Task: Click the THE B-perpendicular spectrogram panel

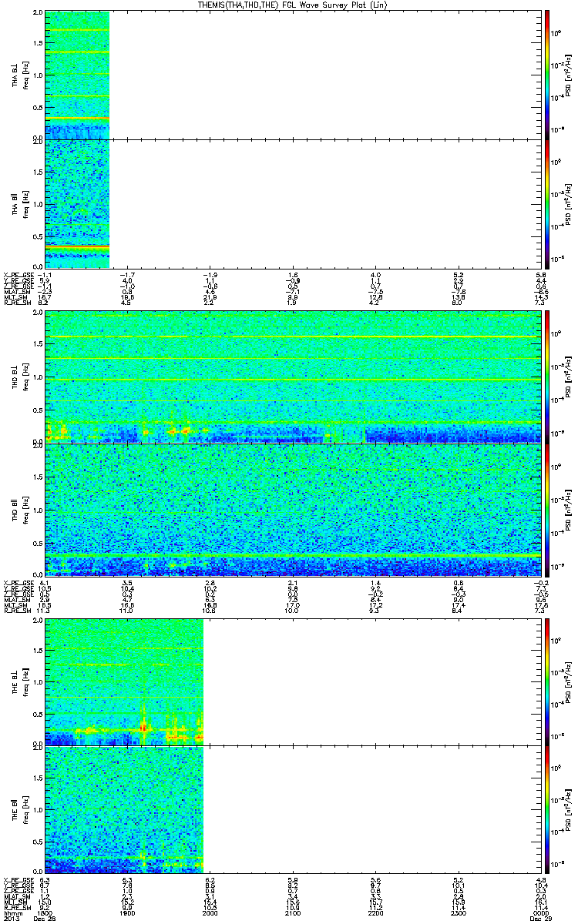Action: [x=291, y=681]
